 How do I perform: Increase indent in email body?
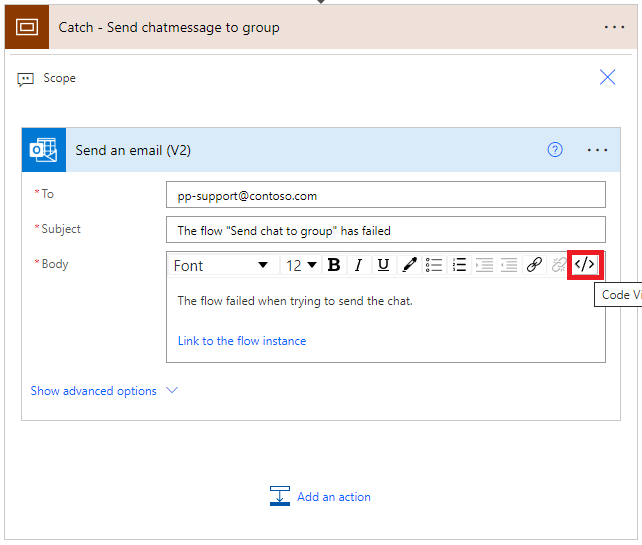(x=509, y=265)
